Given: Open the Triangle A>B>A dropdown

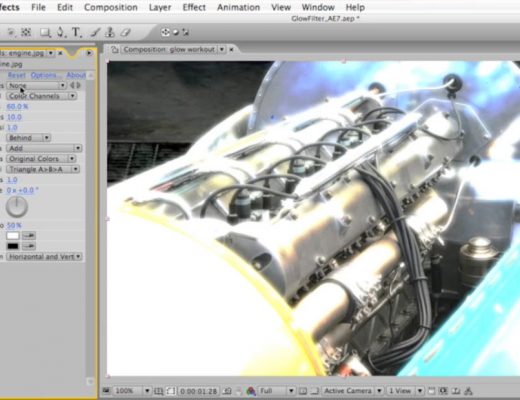Looking at the screenshot, I should click(x=43, y=169).
